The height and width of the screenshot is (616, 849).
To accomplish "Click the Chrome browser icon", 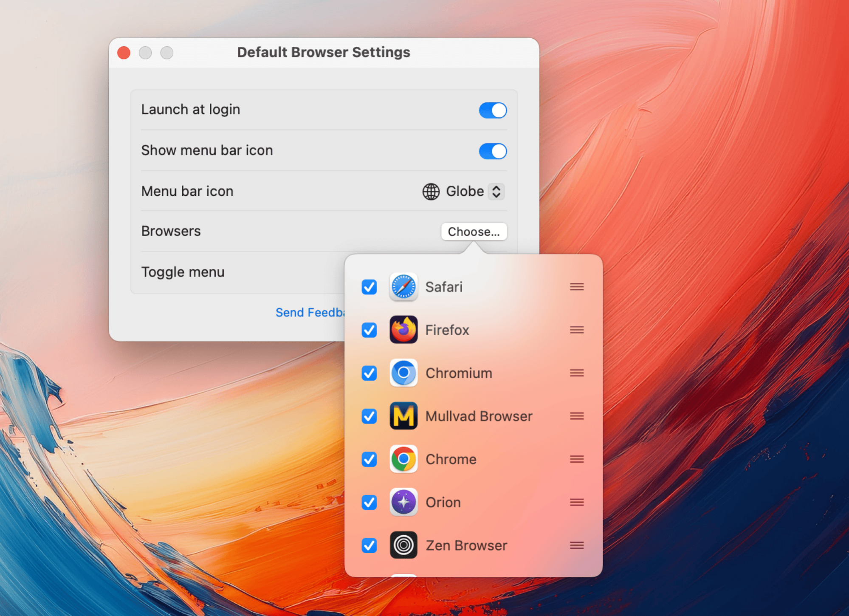I will (403, 459).
